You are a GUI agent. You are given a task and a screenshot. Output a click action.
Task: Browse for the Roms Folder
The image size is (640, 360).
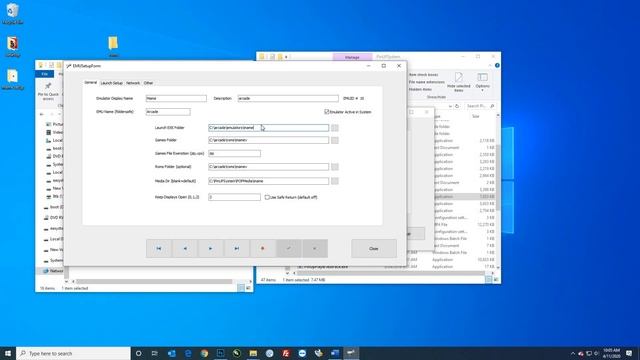[335, 167]
